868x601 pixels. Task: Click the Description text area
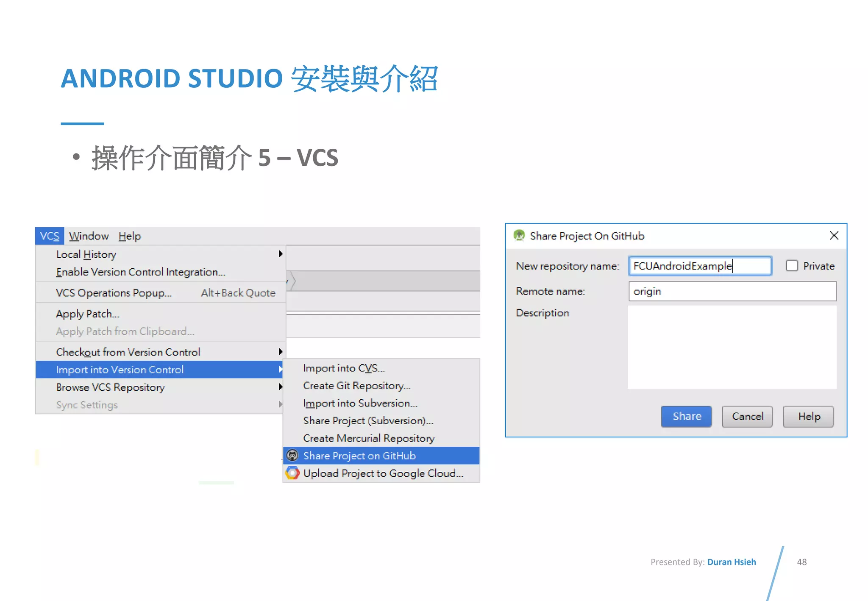coord(732,347)
